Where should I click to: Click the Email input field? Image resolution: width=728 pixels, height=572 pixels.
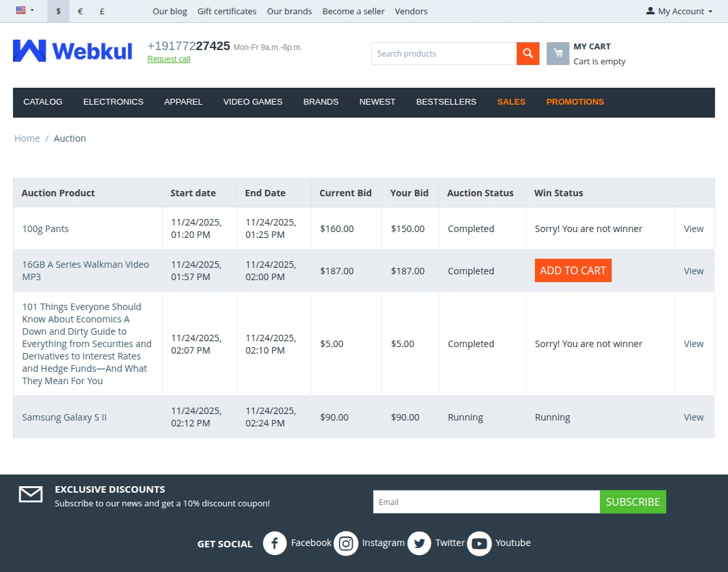(x=486, y=501)
